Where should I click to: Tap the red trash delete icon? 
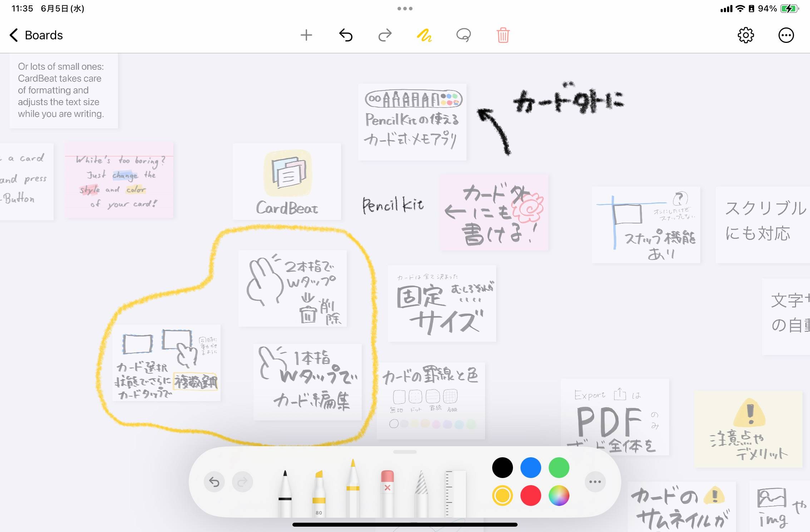(x=503, y=35)
